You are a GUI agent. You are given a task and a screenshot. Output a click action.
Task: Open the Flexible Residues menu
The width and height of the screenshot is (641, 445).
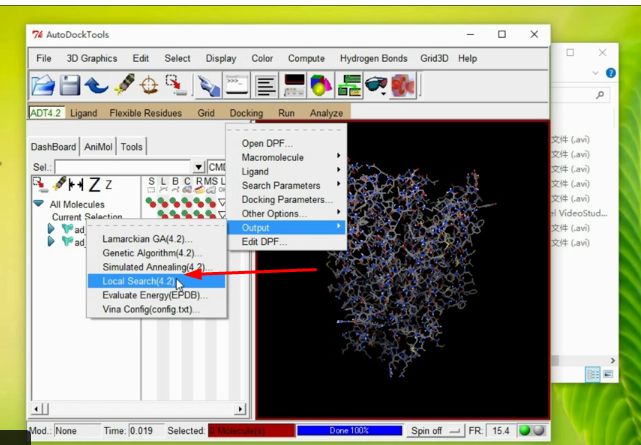pos(146,113)
